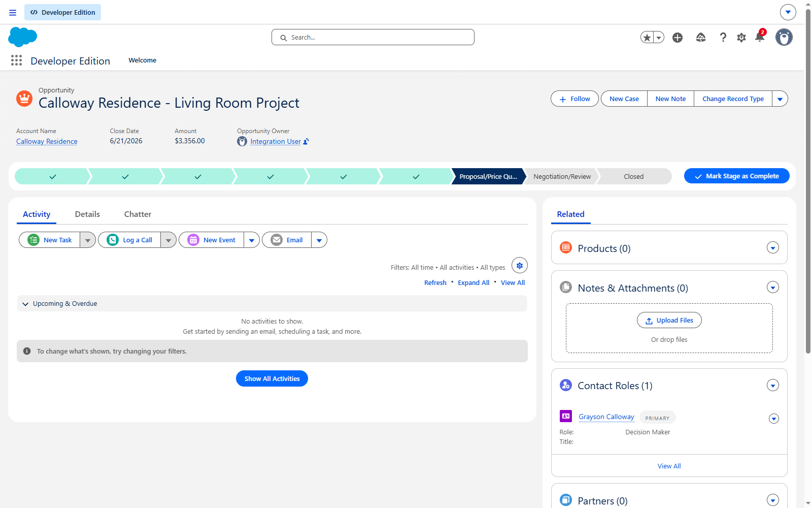The height and width of the screenshot is (508, 812).
Task: Click the Favorites star icon
Action: pos(647,37)
